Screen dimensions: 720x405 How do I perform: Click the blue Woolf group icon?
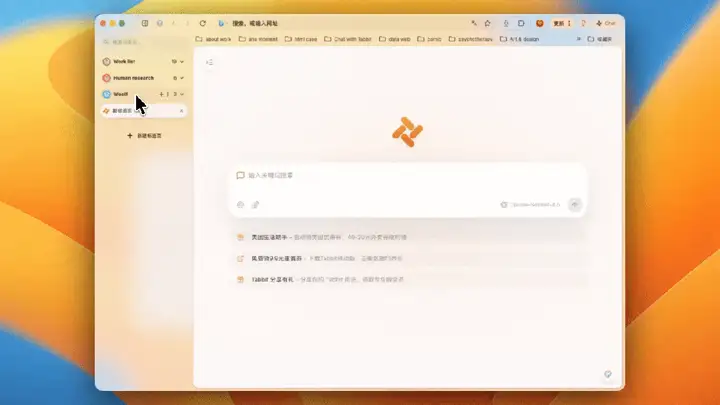[107, 94]
